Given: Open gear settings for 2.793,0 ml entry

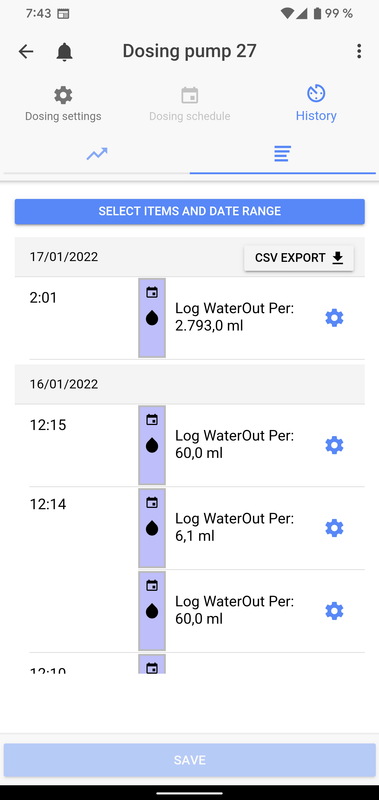Looking at the screenshot, I should coord(335,318).
